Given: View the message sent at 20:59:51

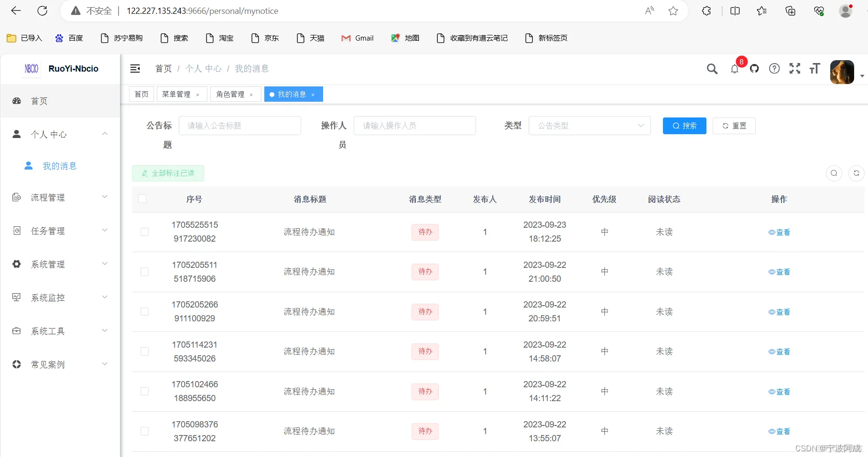Looking at the screenshot, I should coord(779,312).
